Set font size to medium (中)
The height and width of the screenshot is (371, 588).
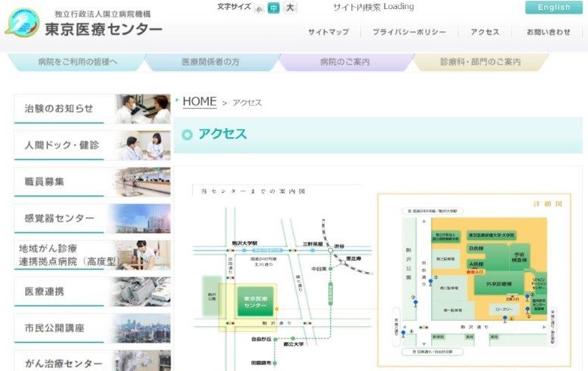(x=273, y=8)
